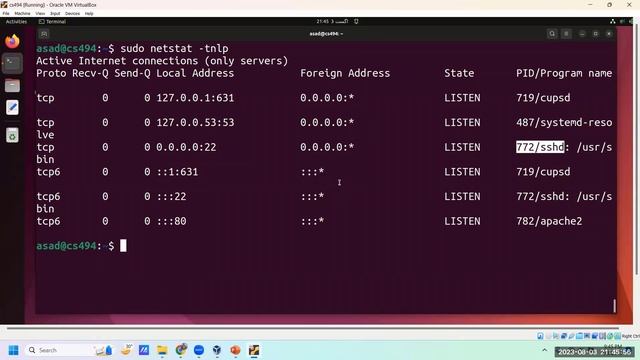Open the VirtualBox Help menu

89,13
